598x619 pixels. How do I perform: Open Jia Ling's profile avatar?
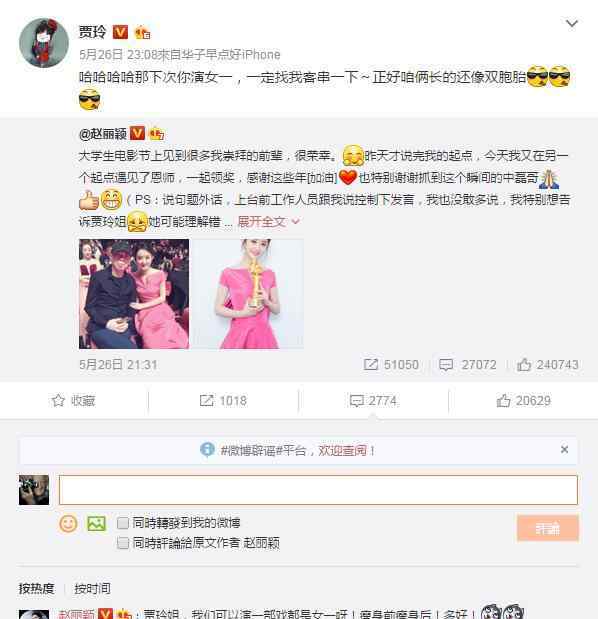[x=44, y=43]
